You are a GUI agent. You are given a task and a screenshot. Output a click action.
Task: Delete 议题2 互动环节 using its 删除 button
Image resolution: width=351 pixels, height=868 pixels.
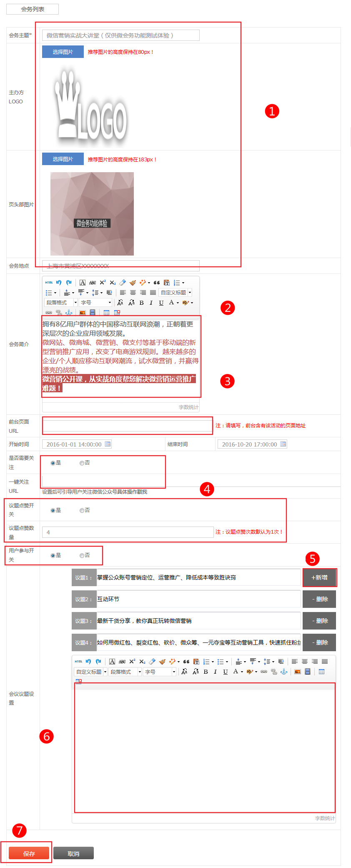(319, 599)
